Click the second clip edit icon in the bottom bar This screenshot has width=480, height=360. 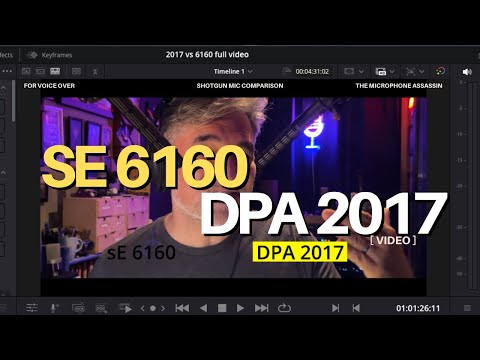point(101,308)
